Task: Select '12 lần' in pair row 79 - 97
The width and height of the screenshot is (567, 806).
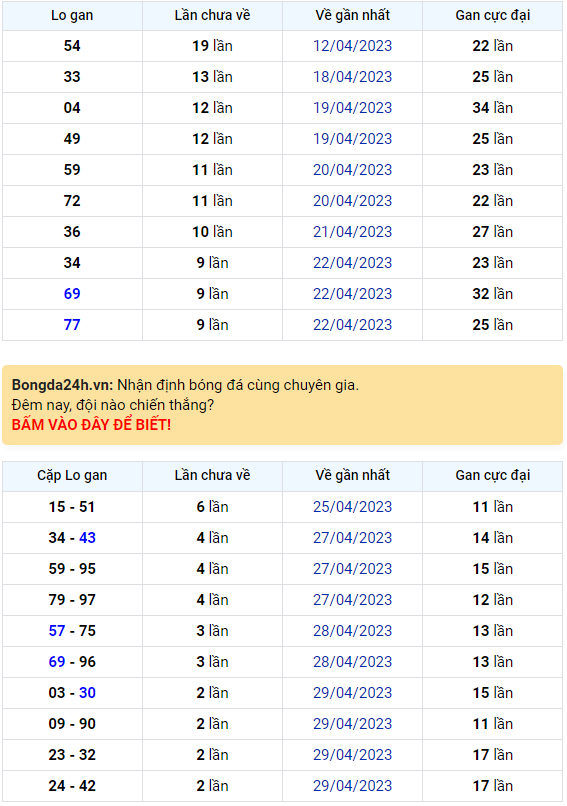Action: [492, 600]
